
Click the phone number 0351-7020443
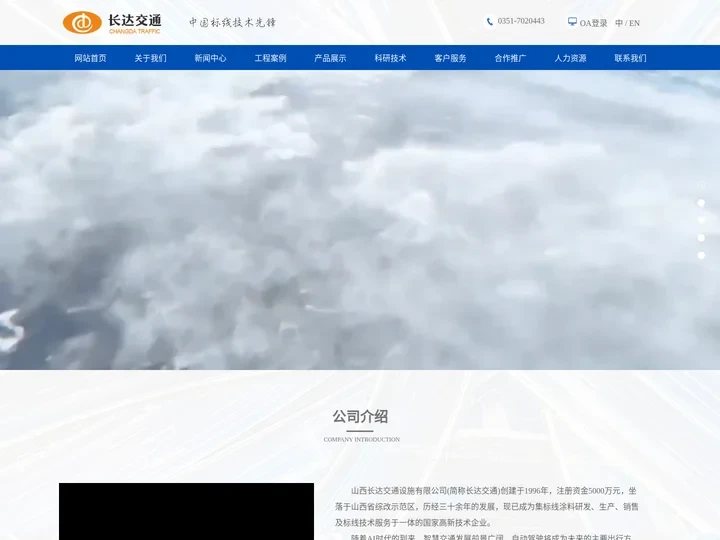[521, 21]
